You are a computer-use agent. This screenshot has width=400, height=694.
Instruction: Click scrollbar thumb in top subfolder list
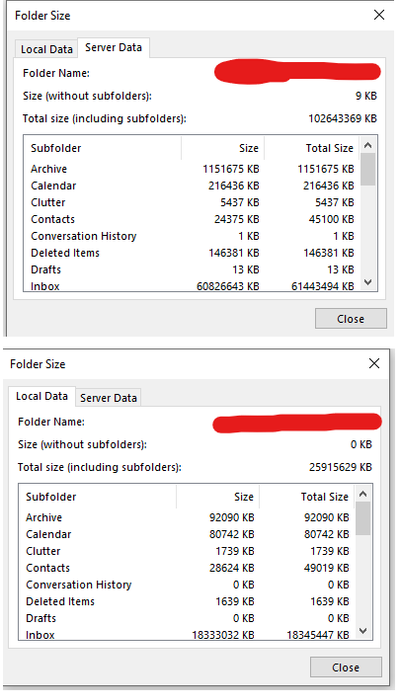tap(368, 169)
